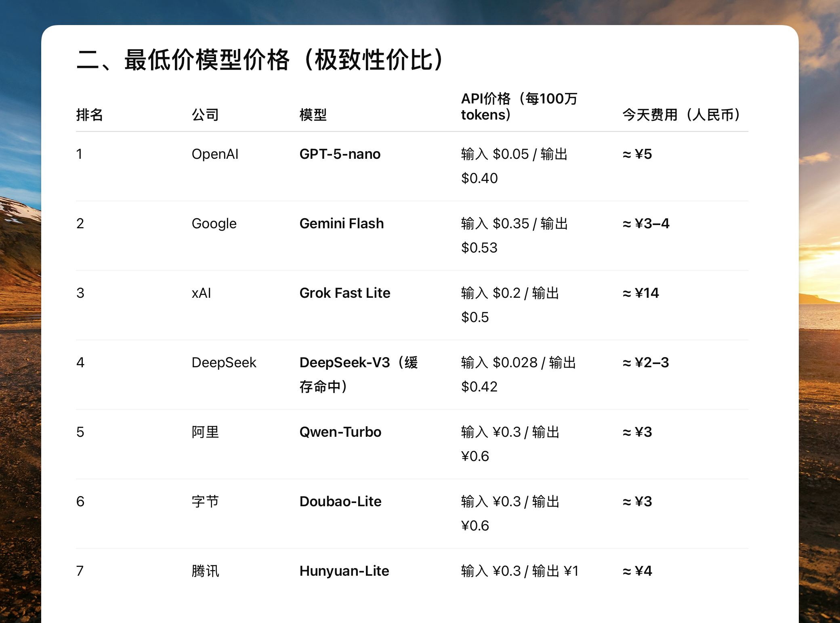Select Grok Fast Lite model text
Viewport: 840px width, 623px height.
[345, 293]
